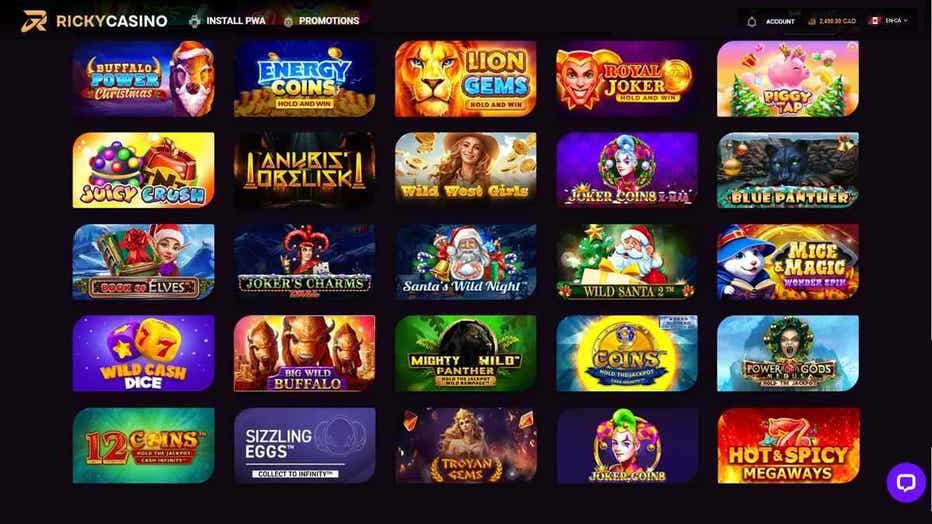The width and height of the screenshot is (932, 524).
Task: Open the Piggy Tap game
Action: pos(788,78)
